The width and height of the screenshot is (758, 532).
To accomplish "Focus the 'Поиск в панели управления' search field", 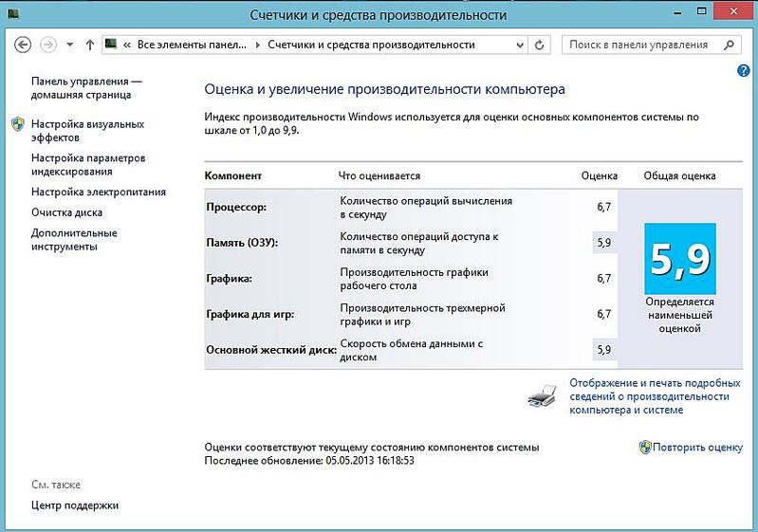I will coord(651,45).
